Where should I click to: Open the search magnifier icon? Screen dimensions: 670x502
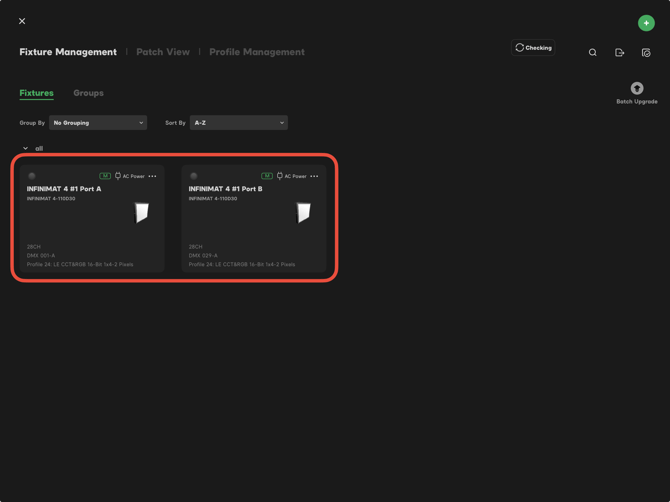tap(592, 53)
